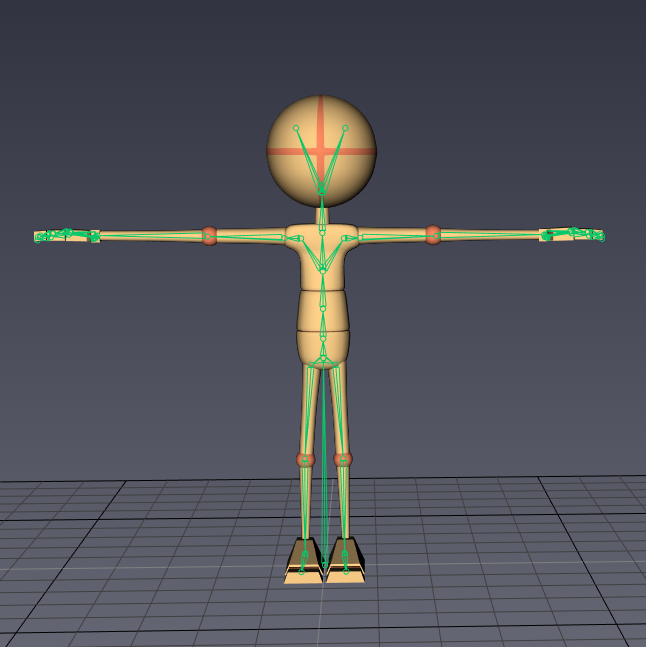Click the orange elbow sphere on screen-left arm
The image size is (646, 647).
(x=209, y=236)
